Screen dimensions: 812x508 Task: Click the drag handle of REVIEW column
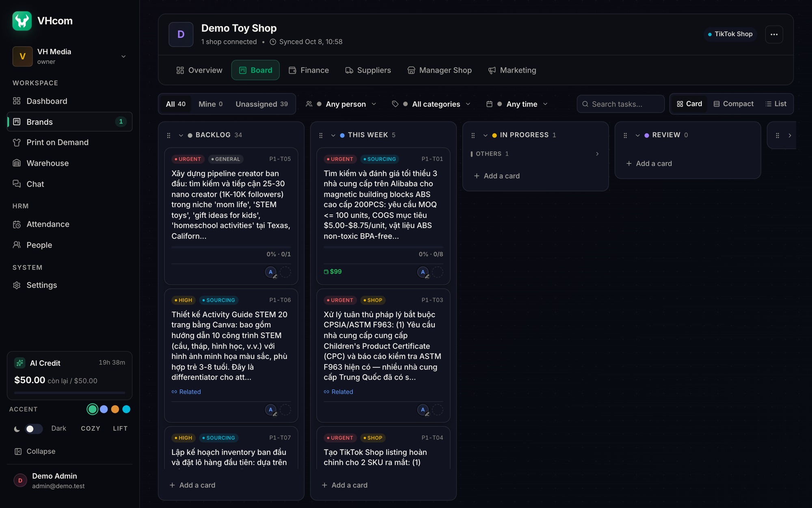coord(625,135)
